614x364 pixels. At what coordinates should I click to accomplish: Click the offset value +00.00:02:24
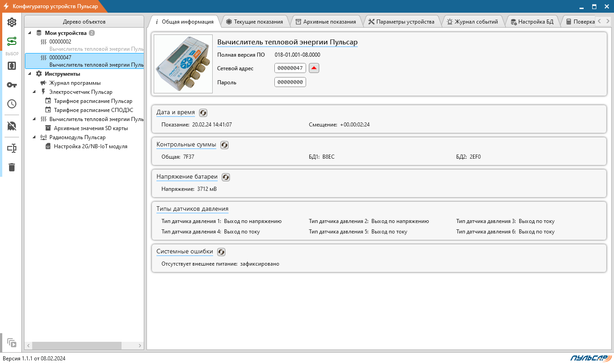pos(355,125)
